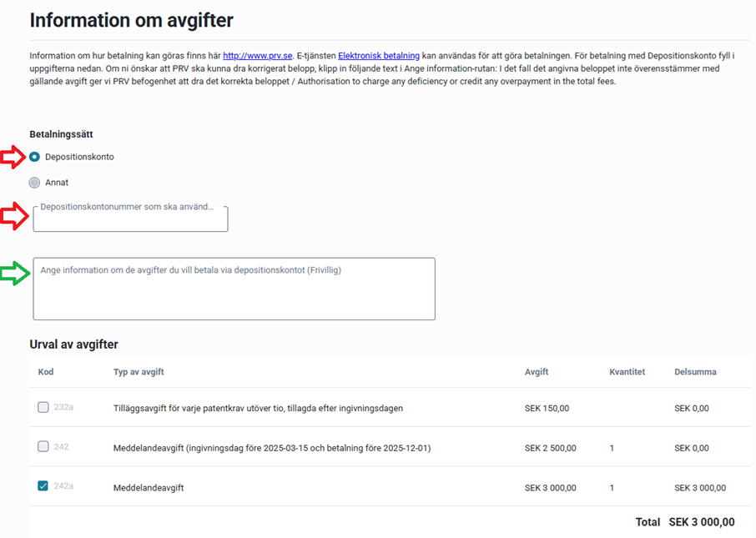This screenshot has height=538, width=756.
Task: Select the Tilläggsavgift för varje patentkrav row text
Action: (258, 409)
